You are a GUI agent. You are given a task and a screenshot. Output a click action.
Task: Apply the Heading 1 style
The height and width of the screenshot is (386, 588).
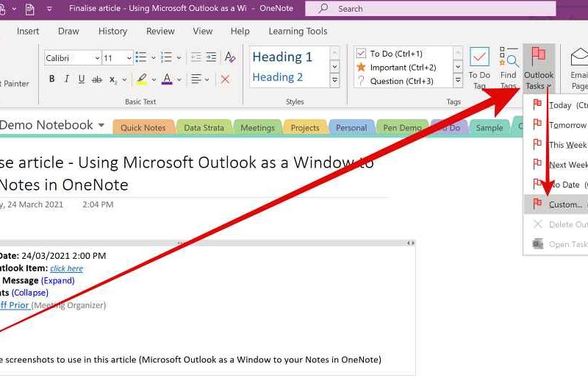(x=282, y=57)
